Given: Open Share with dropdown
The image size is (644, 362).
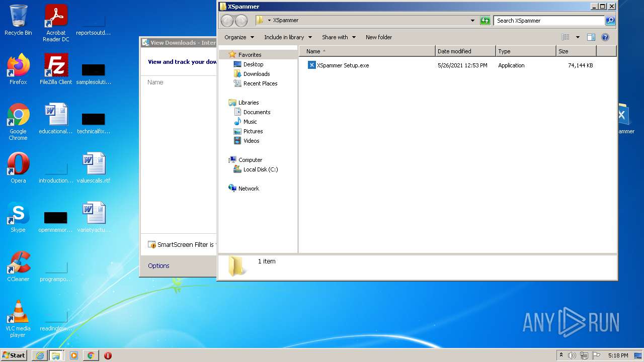Looking at the screenshot, I should tap(339, 37).
